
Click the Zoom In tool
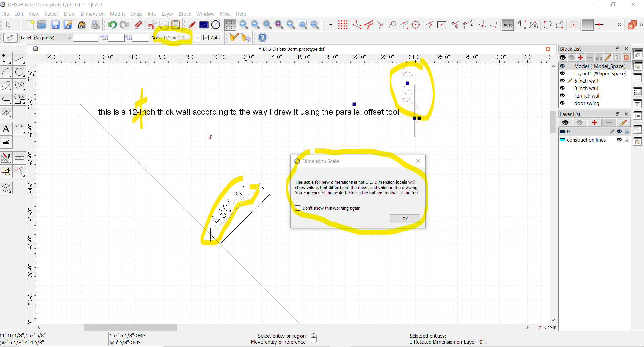(x=243, y=25)
